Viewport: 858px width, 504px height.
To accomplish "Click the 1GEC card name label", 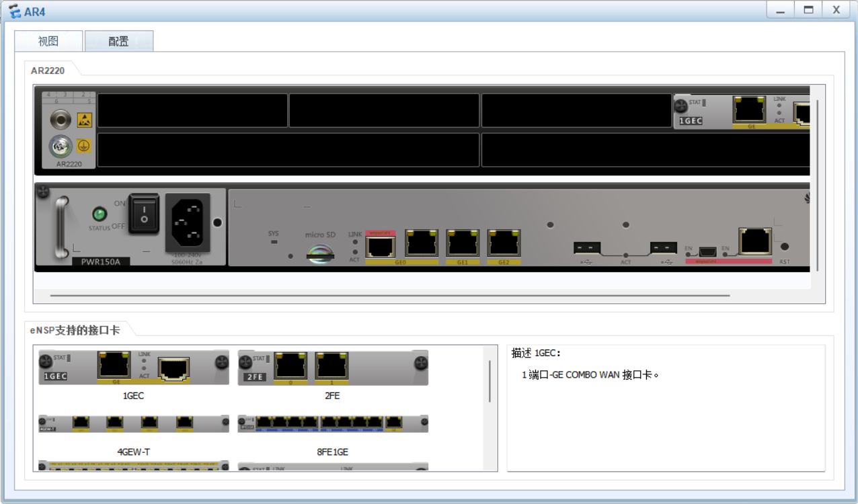I will pos(133,396).
